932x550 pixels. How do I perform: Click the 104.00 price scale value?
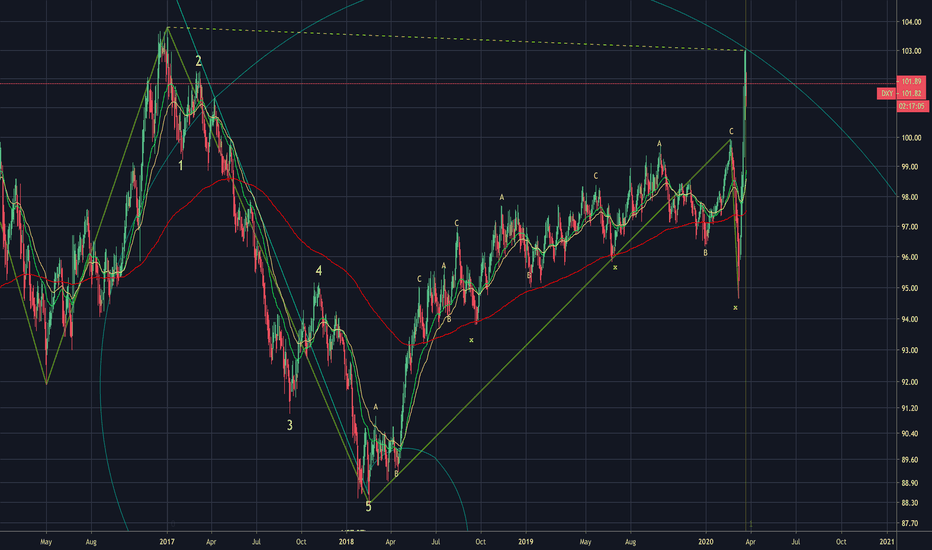coord(911,22)
